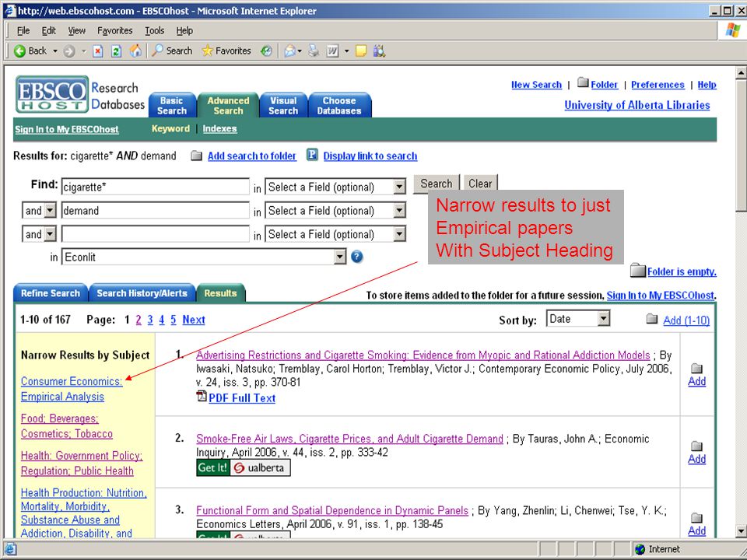Open the IE toolbar Search pane

[x=172, y=51]
